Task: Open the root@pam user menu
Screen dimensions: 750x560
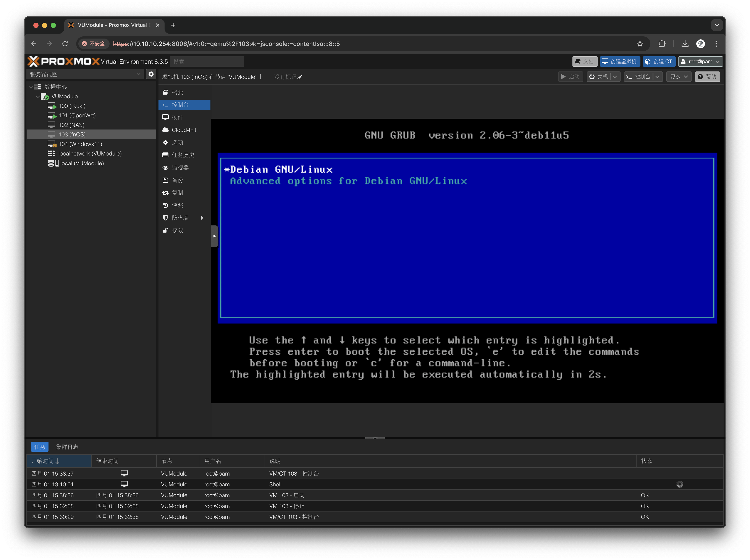Action: [700, 61]
